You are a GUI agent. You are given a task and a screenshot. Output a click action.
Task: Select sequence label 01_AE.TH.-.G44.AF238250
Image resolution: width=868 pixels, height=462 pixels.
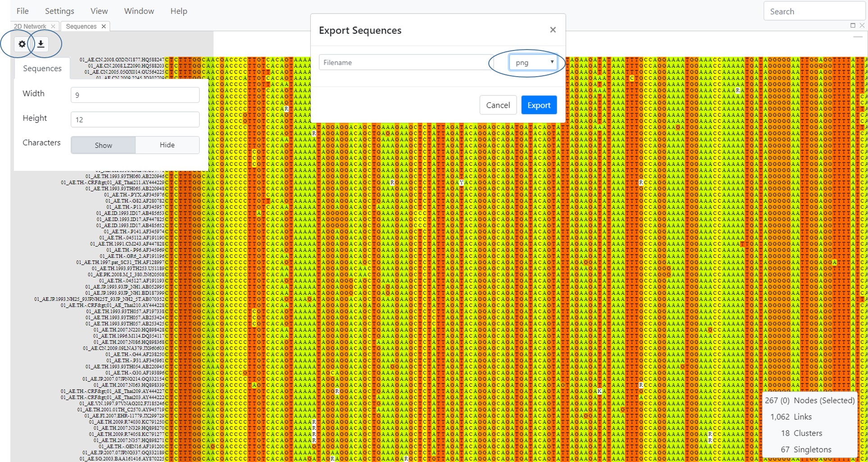pos(136,354)
